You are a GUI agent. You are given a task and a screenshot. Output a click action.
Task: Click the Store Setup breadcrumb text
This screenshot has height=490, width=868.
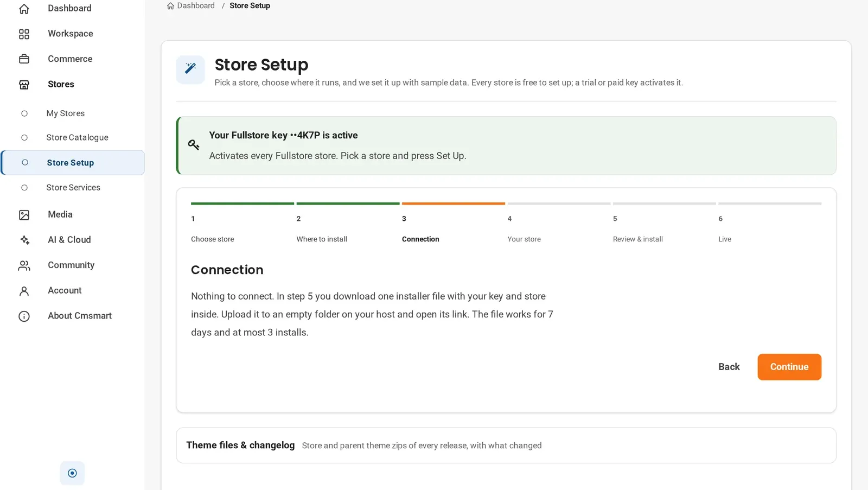coord(250,6)
